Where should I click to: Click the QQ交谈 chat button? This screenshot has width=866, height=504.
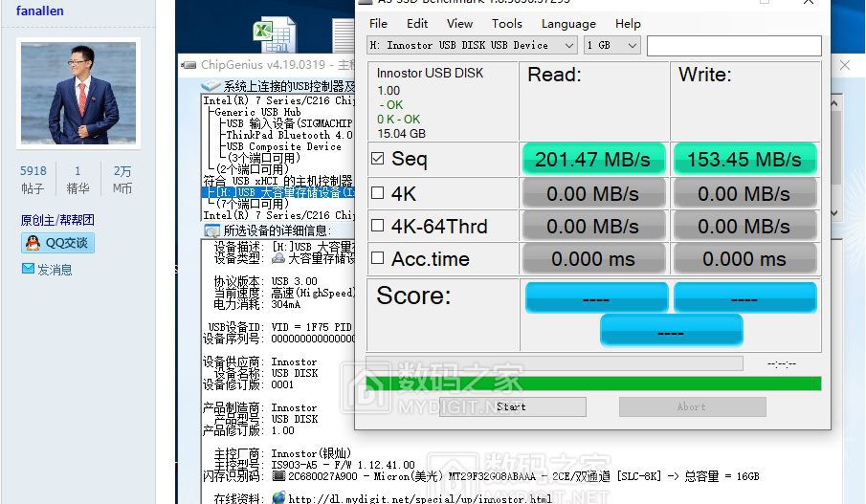pos(58,243)
